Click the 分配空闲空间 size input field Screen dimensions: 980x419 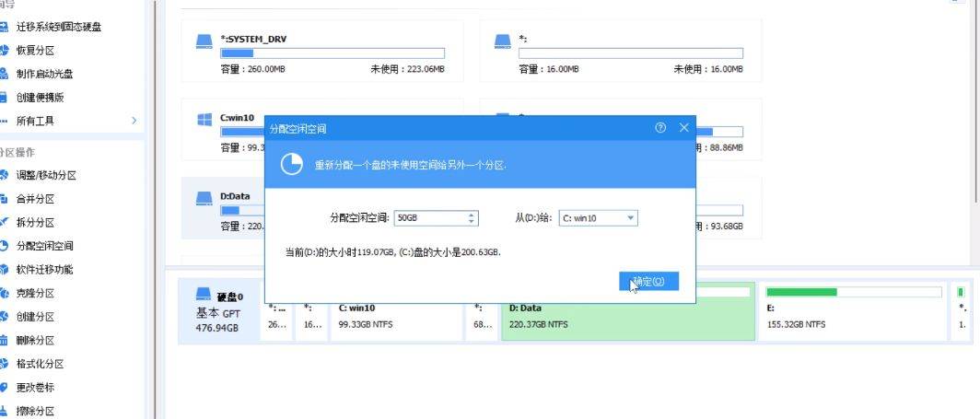(429, 218)
